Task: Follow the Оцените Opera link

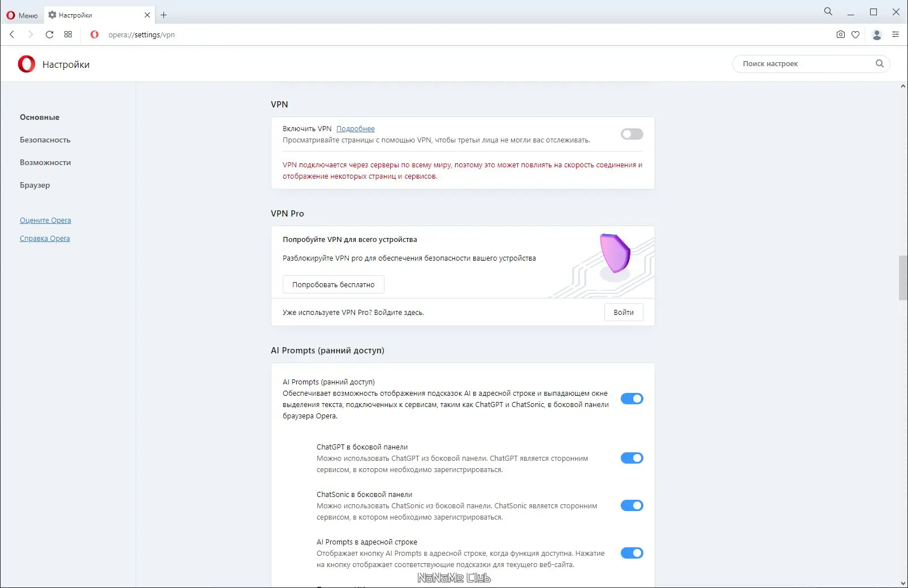Action: click(45, 220)
